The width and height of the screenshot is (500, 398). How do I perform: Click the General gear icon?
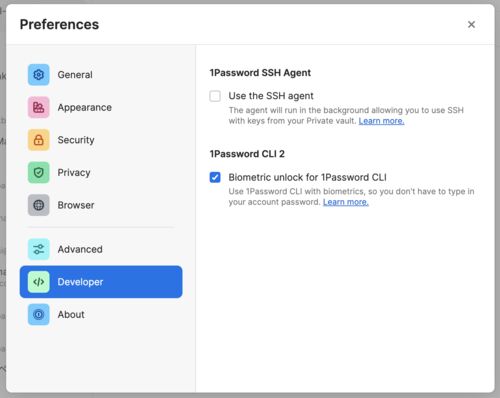(x=39, y=75)
